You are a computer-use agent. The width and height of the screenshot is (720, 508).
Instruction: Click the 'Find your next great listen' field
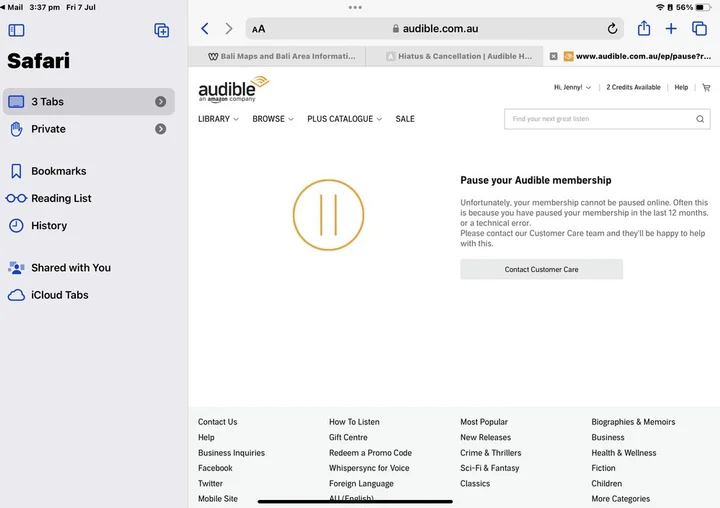click(x=598, y=119)
